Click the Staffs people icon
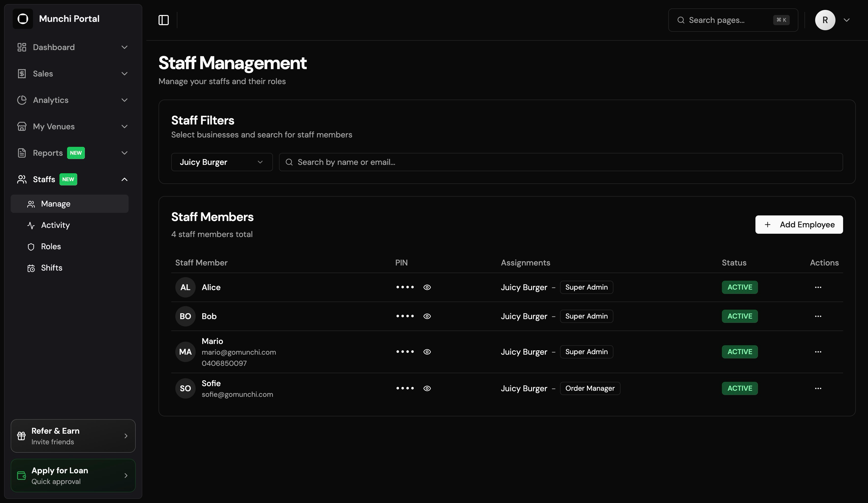 (22, 179)
